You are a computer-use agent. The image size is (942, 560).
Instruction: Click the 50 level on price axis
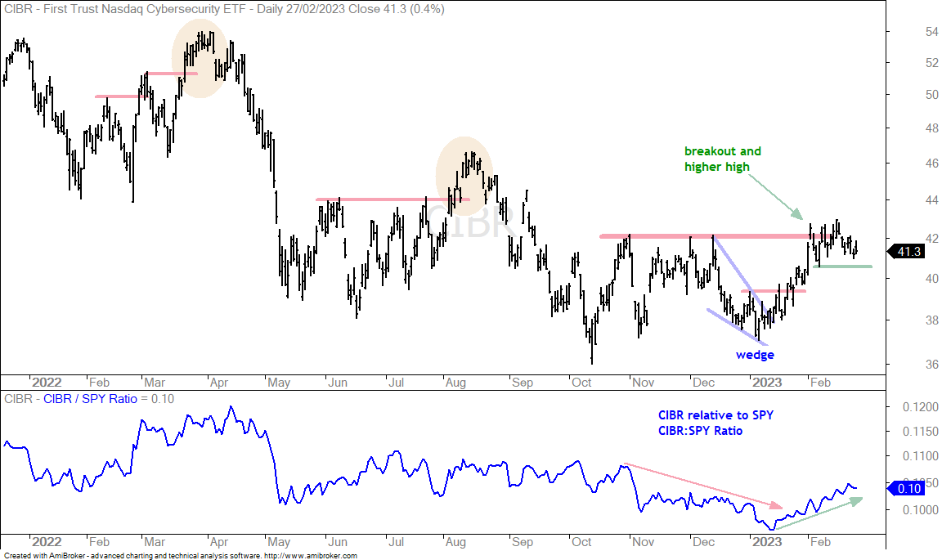(x=932, y=94)
